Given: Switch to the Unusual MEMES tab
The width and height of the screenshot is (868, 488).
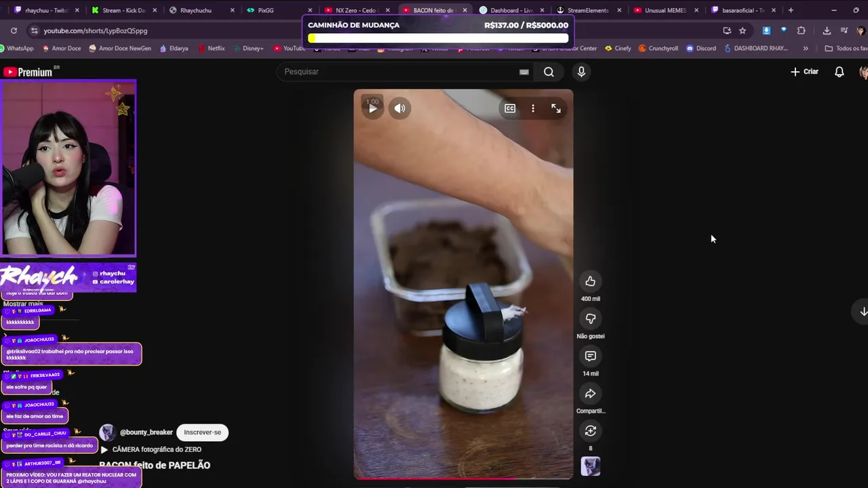Looking at the screenshot, I should tap(666, 10).
